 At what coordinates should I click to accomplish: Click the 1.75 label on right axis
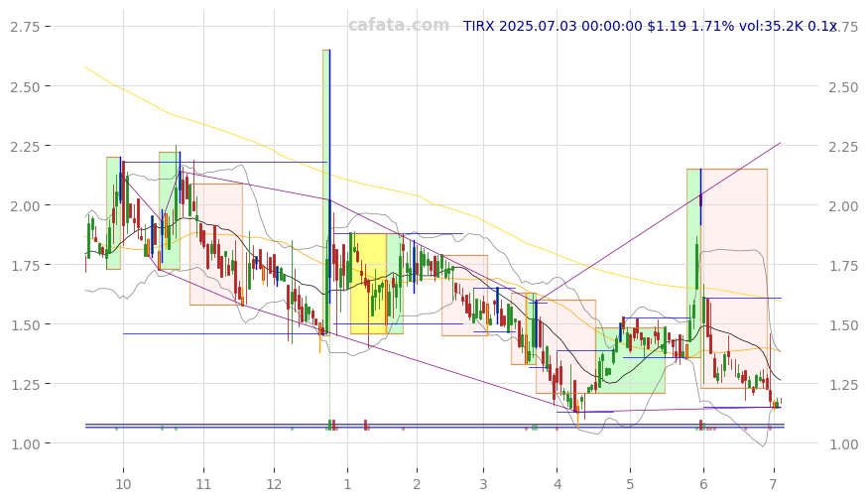tap(843, 266)
